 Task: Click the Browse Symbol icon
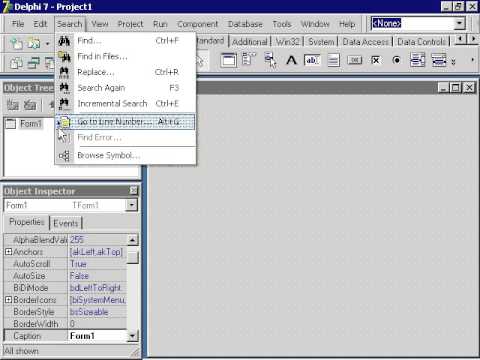[x=64, y=155]
